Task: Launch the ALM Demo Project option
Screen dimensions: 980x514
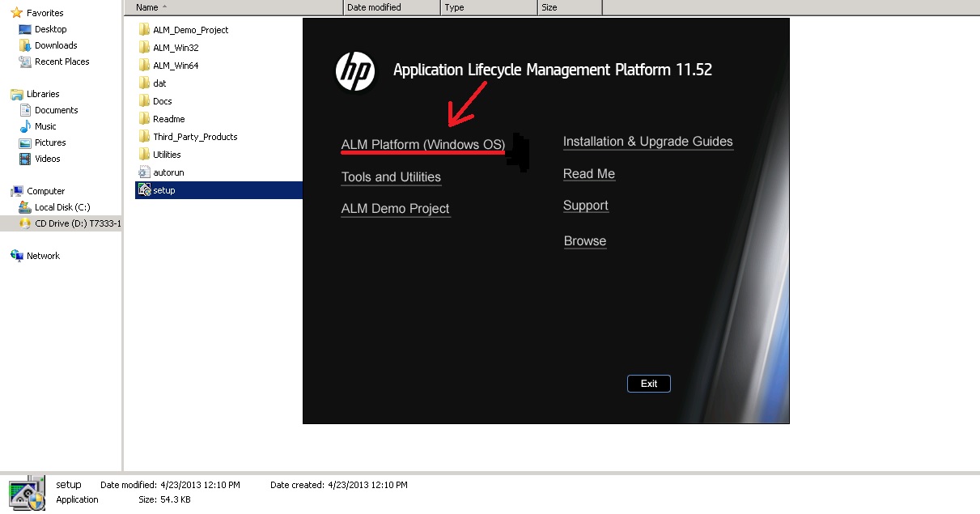Action: point(395,209)
